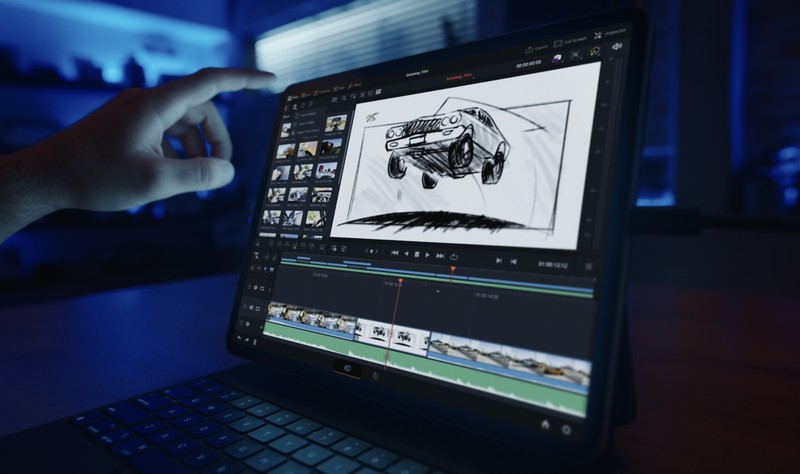Screen dimensions: 800x474
Task: Click the speaker volume icon
Action: [617, 46]
